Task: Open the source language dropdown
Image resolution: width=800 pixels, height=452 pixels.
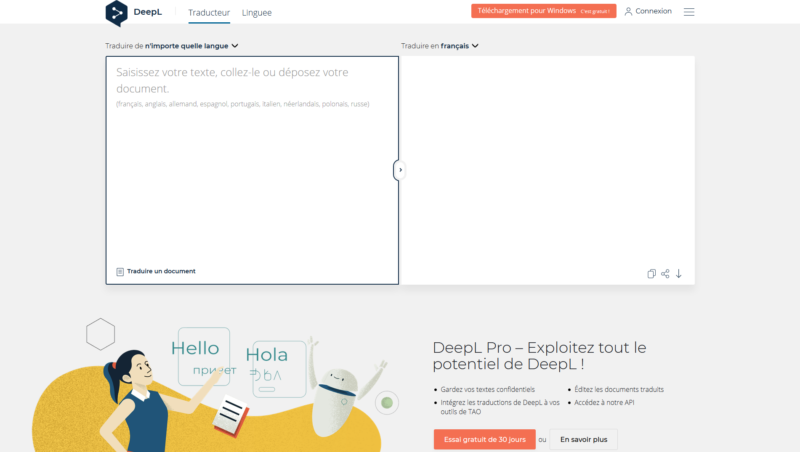Action: click(x=172, y=46)
